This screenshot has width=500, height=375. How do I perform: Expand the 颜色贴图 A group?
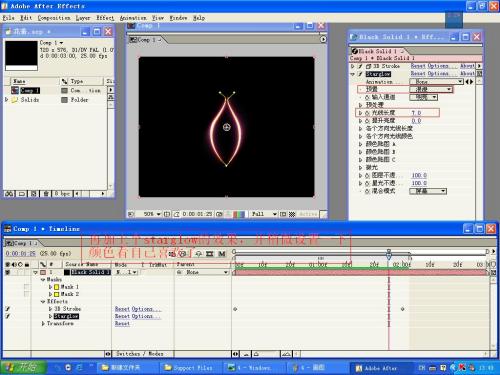[x=360, y=144]
